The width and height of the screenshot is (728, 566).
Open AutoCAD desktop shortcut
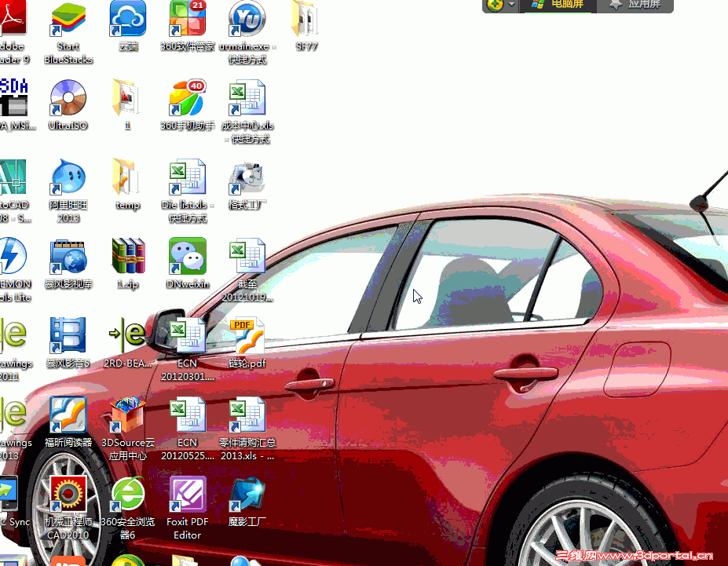click(x=13, y=177)
